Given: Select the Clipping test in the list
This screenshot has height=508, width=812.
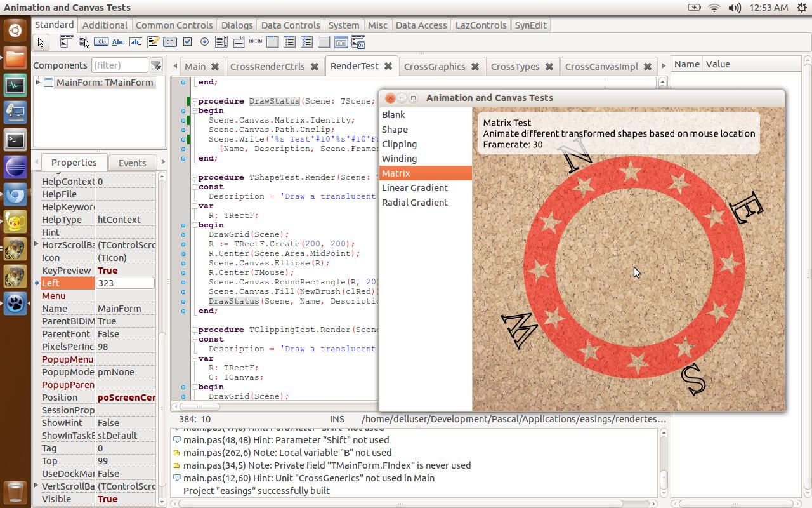Looking at the screenshot, I should 426,144.
